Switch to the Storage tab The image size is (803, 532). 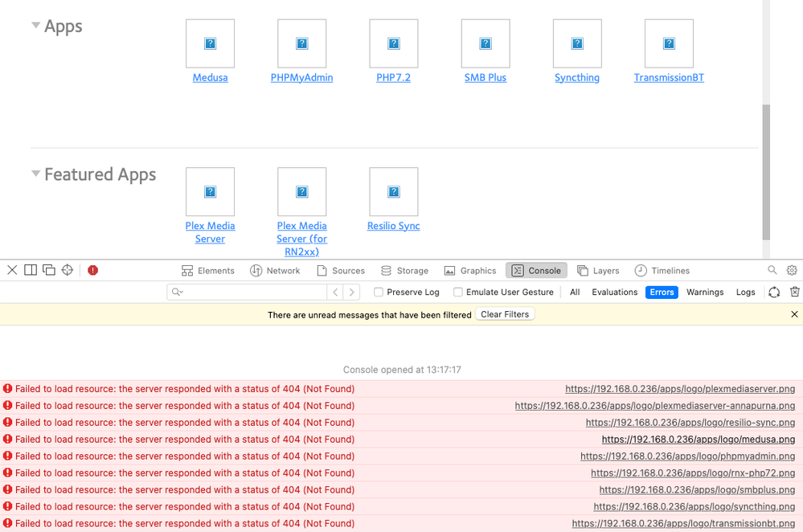pos(404,270)
